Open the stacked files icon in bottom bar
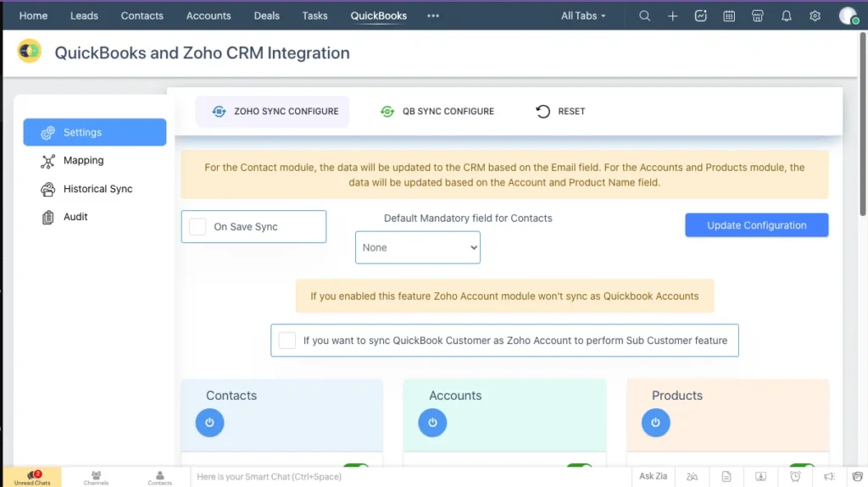Image resolution: width=868 pixels, height=487 pixels. 858,477
